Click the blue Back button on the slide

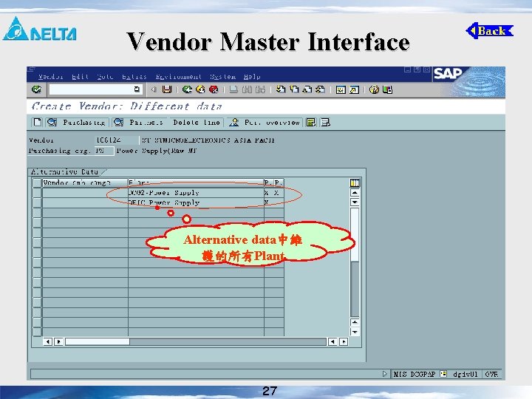(x=490, y=31)
